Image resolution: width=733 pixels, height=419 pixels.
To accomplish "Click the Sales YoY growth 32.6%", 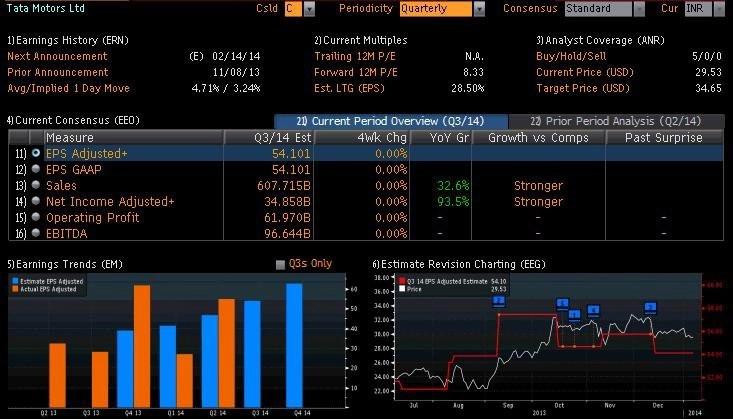I will pyautogui.click(x=453, y=186).
